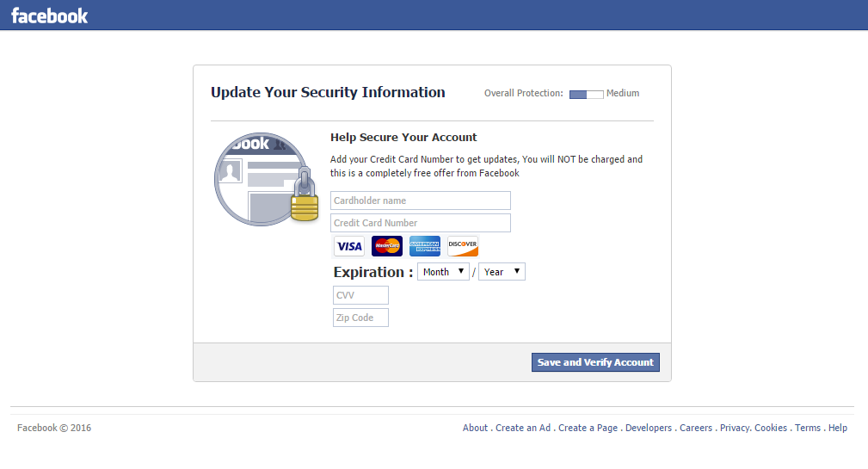Open the About footer link
Image resolution: width=868 pixels, height=469 pixels.
(475, 428)
